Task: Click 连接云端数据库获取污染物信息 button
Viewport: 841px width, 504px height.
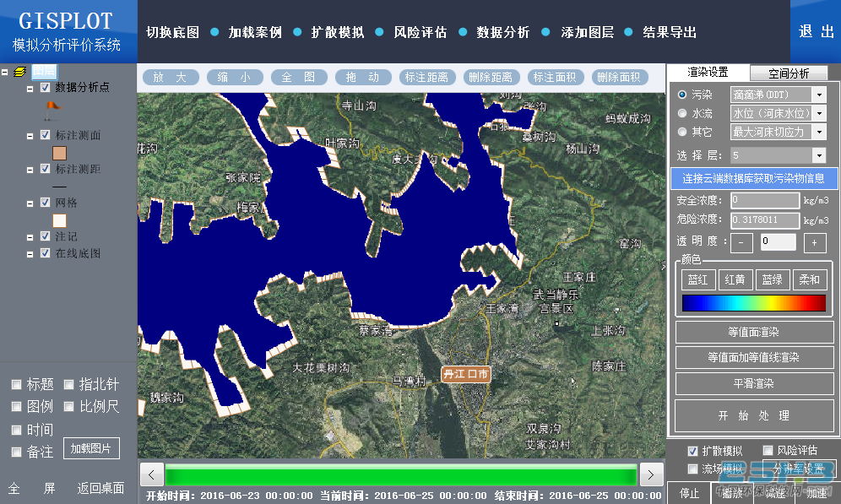Action: coord(753,178)
